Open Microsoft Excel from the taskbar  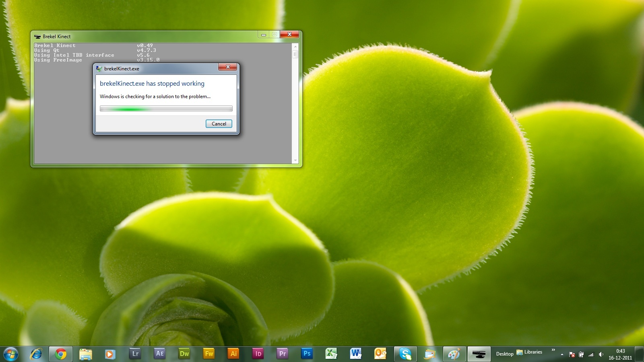coord(331,354)
